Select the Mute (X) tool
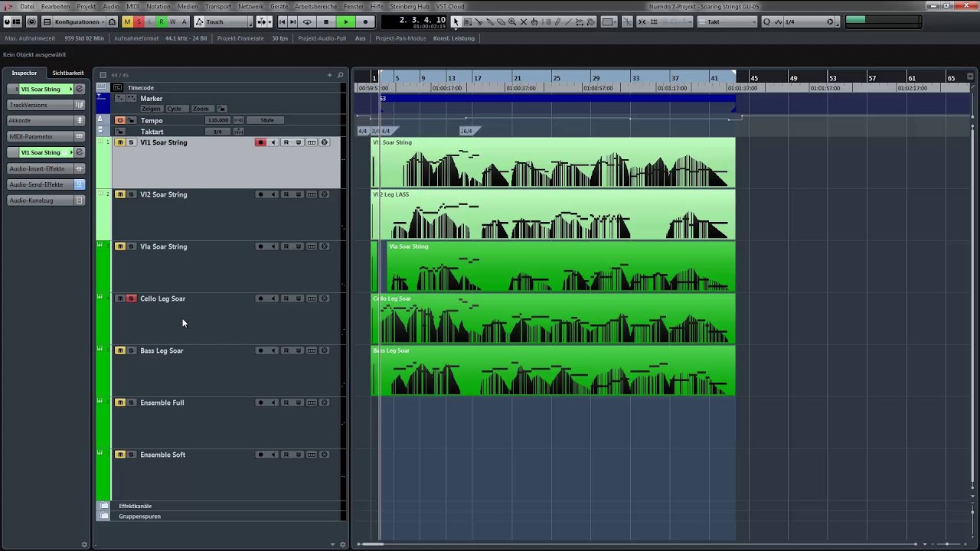The image size is (980, 551). pyautogui.click(x=524, y=22)
